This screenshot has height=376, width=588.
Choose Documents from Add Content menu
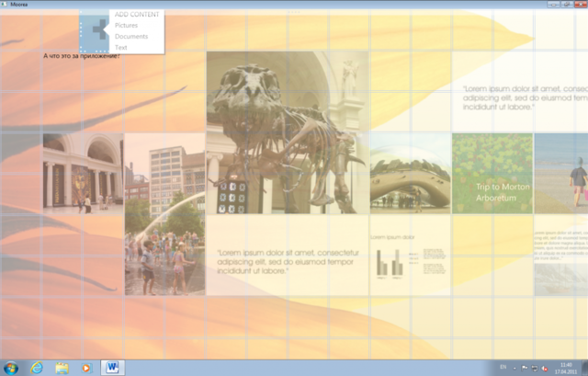(x=131, y=37)
